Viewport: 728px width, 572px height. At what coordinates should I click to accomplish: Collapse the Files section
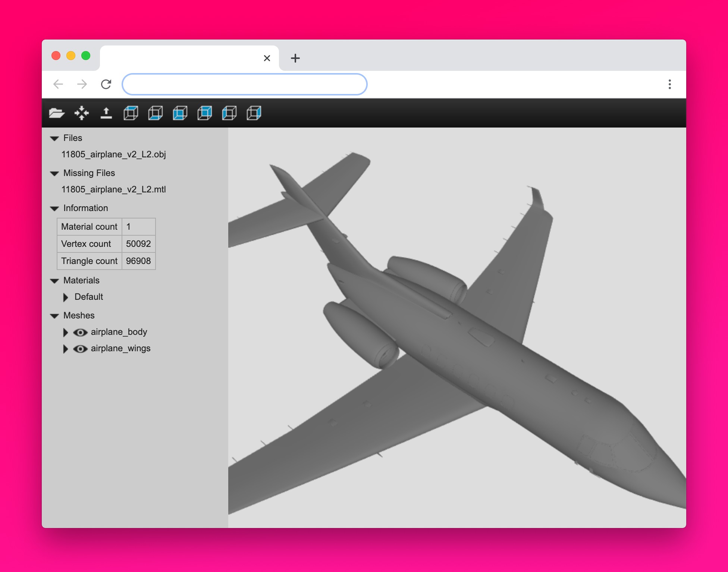tap(54, 138)
